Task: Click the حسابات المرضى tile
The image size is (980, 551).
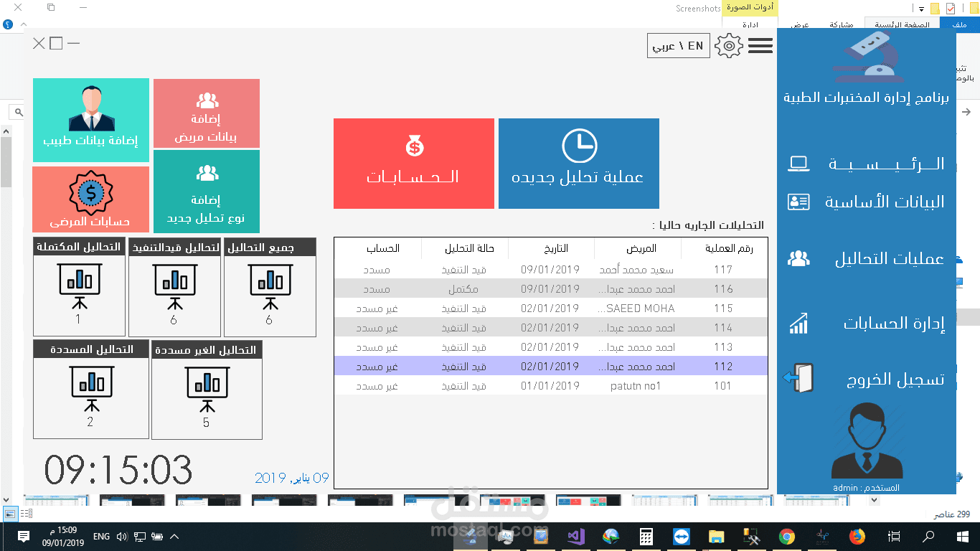Action: coord(90,199)
